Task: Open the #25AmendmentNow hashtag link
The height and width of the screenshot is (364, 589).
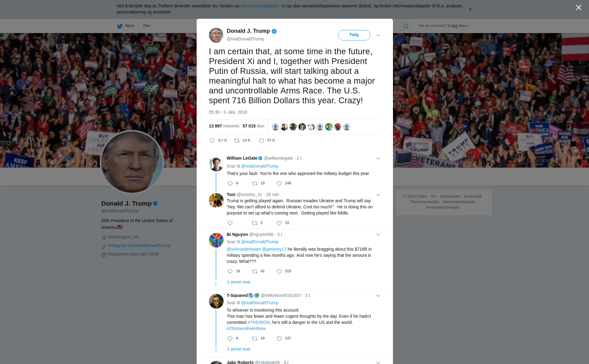Action: tap(246, 328)
